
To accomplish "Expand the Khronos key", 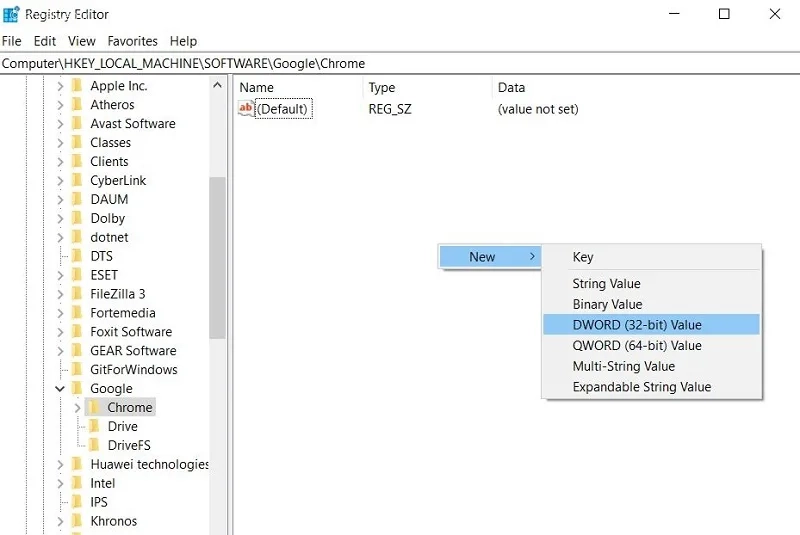I will click(x=60, y=521).
